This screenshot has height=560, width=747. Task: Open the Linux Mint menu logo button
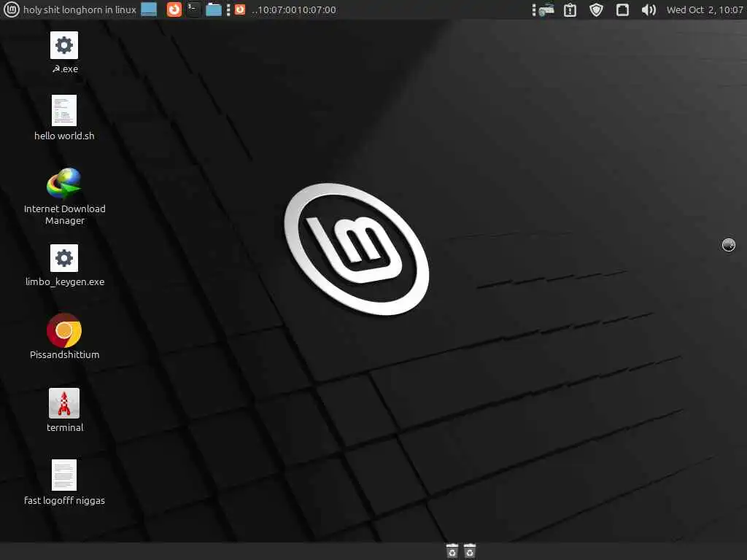click(11, 9)
